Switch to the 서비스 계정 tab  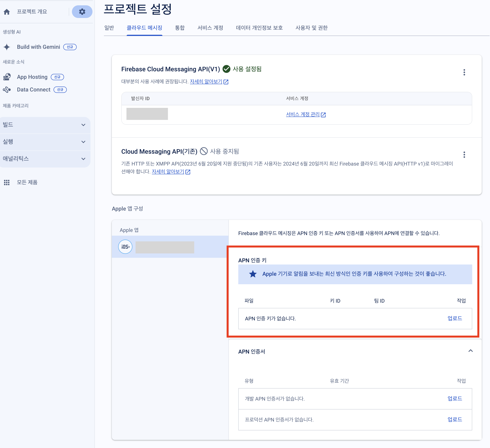[x=210, y=28]
